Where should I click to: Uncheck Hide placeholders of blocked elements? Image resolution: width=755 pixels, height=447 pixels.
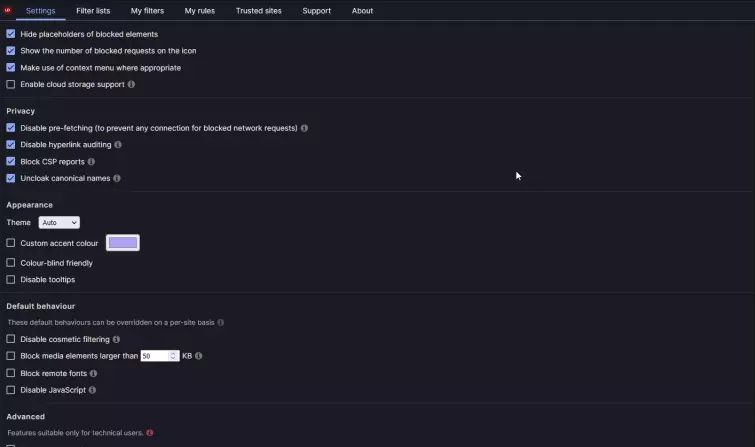[11, 34]
